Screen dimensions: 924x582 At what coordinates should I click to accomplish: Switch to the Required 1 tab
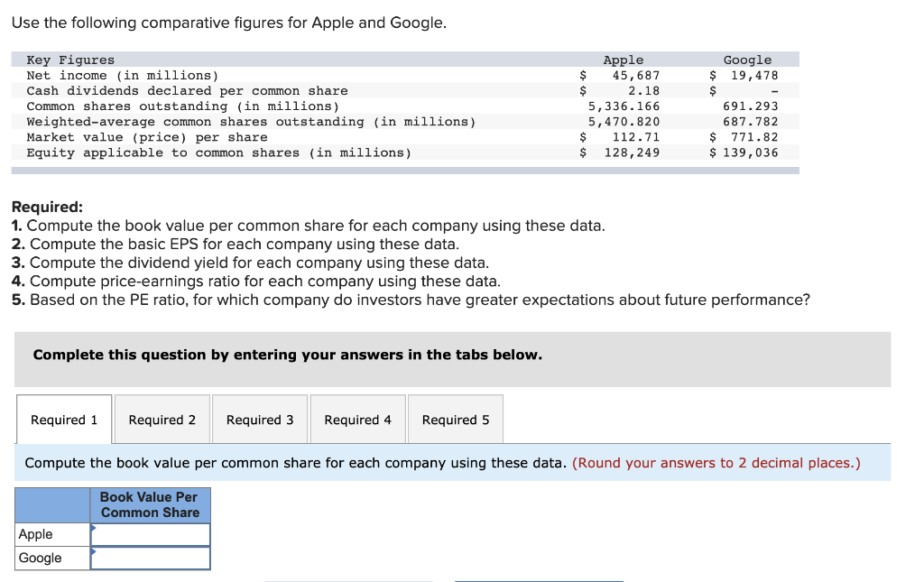click(63, 419)
